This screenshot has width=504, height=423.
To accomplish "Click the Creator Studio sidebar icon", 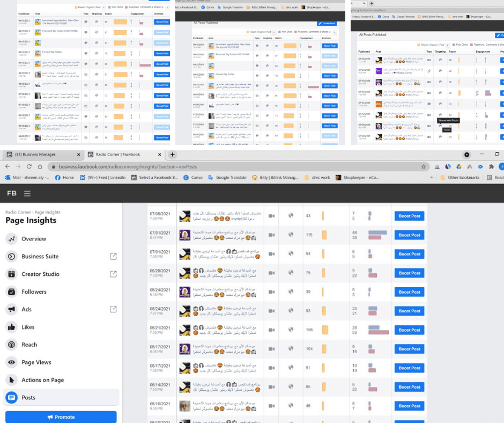I will pyautogui.click(x=12, y=274).
